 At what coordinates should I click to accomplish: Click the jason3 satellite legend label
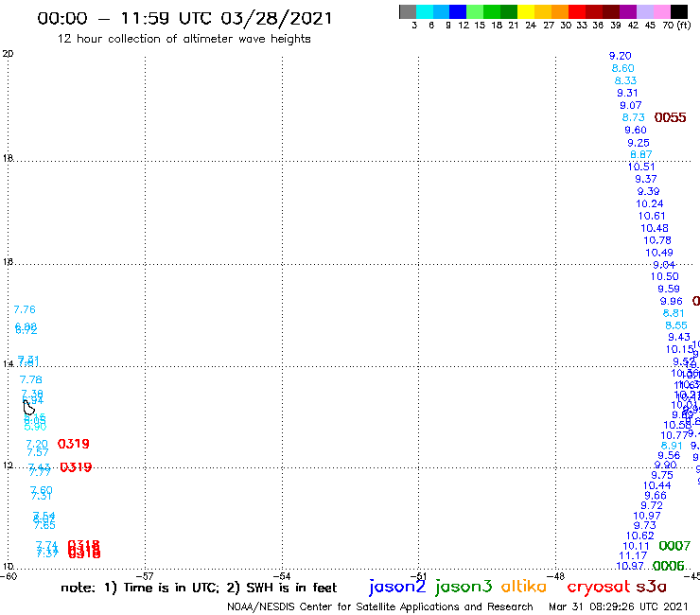464,588
